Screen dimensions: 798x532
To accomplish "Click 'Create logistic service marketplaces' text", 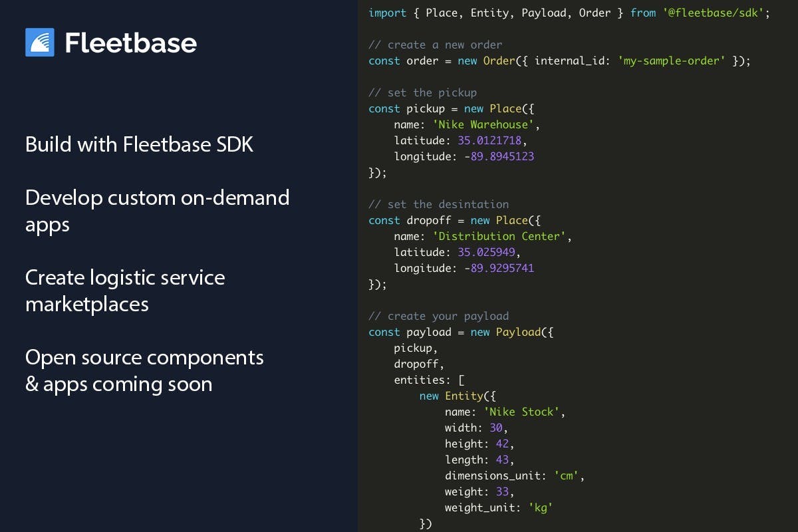I will point(125,291).
